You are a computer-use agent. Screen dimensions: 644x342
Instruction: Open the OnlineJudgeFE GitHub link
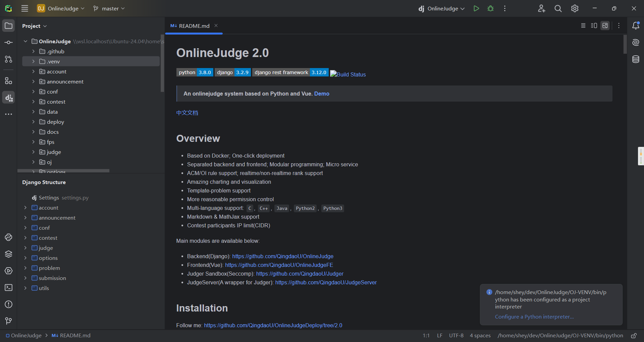click(279, 265)
